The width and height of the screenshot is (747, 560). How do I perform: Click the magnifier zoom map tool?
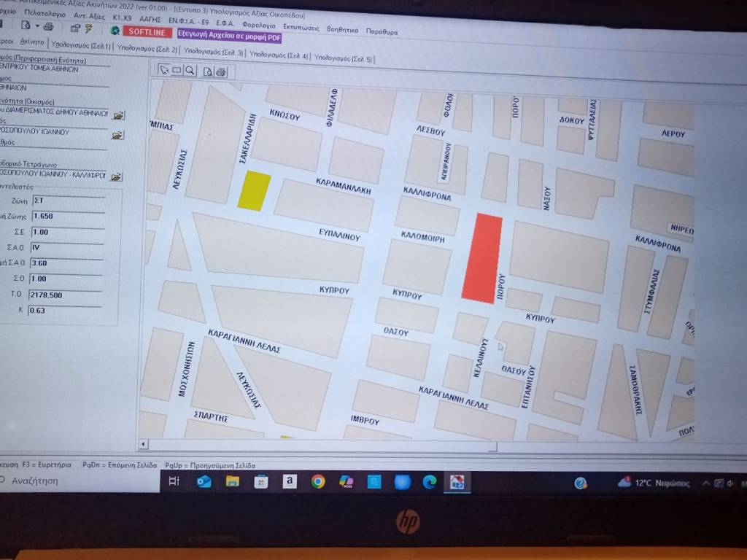(189, 71)
